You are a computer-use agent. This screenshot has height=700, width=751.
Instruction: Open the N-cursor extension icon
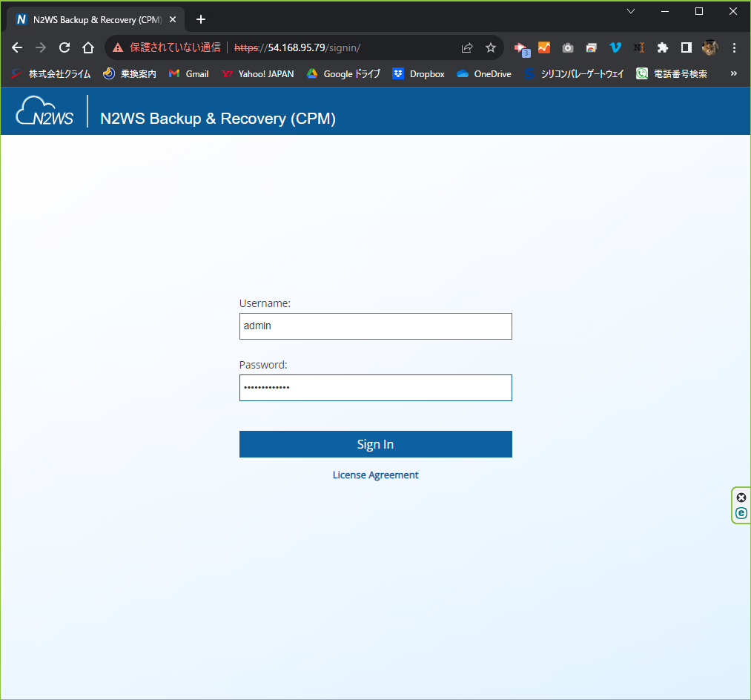coord(639,47)
